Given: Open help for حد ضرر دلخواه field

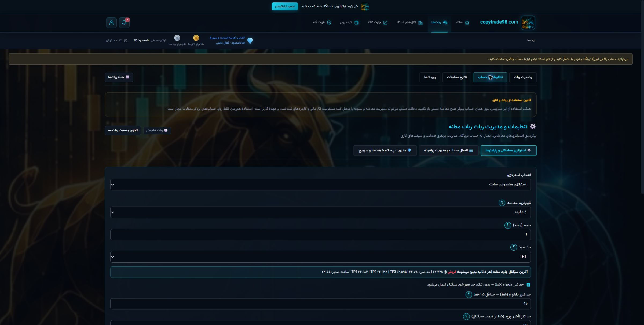Looking at the screenshot, I should pos(469,295).
